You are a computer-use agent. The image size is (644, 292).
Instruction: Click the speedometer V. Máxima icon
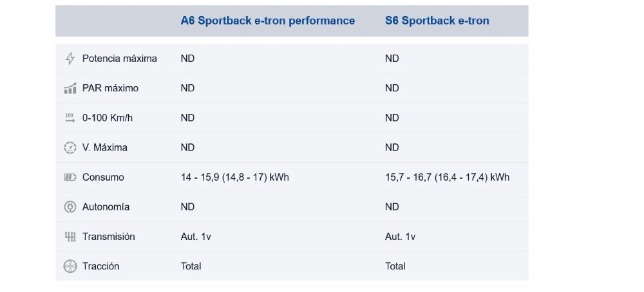click(x=70, y=148)
